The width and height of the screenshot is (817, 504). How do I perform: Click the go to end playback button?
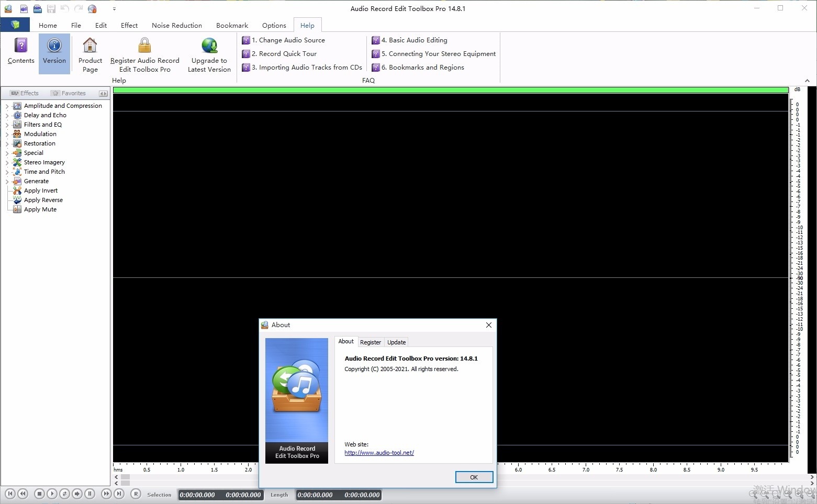click(119, 494)
